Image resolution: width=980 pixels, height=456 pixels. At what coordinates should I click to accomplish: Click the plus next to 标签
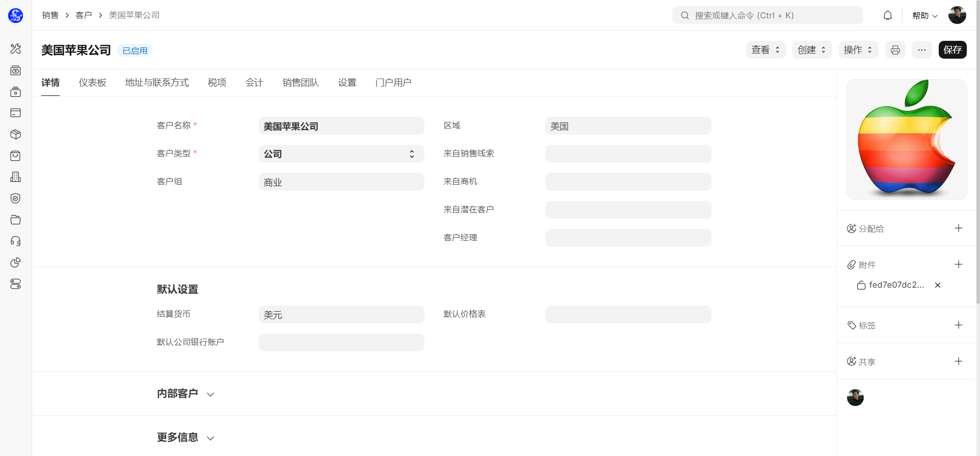(x=959, y=325)
